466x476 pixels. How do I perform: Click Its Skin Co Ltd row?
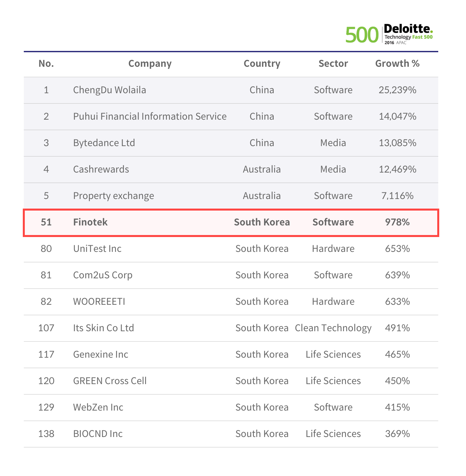pyautogui.click(x=231, y=328)
